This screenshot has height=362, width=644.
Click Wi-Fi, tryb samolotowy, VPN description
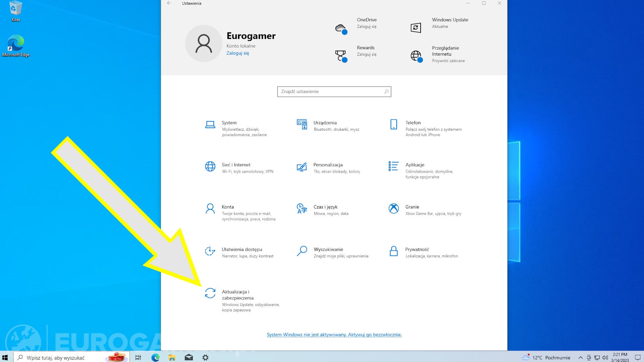[248, 171]
